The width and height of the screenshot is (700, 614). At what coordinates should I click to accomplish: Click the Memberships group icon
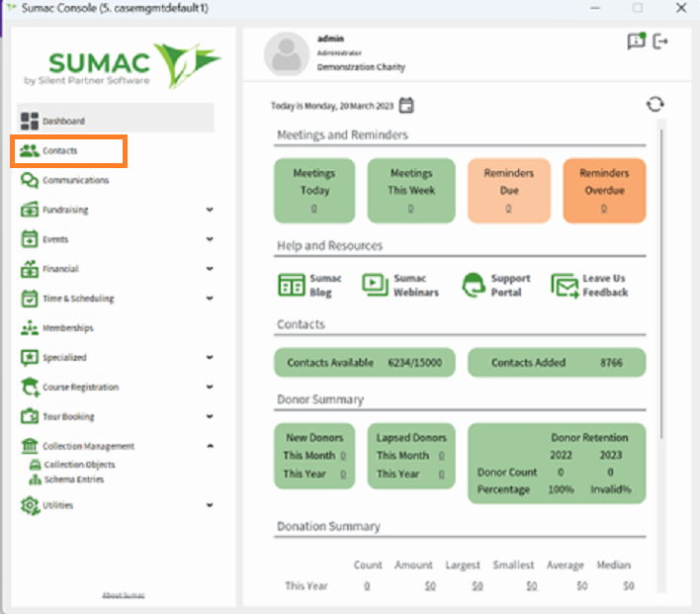(30, 328)
